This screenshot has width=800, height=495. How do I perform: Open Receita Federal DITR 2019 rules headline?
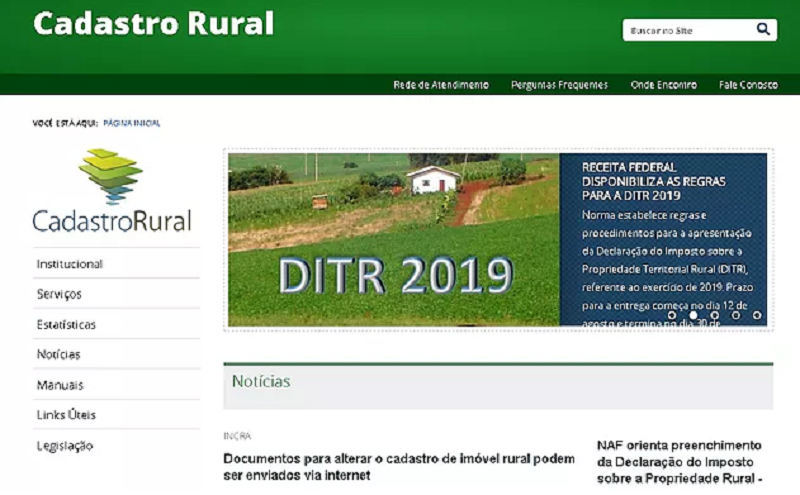coord(654,181)
